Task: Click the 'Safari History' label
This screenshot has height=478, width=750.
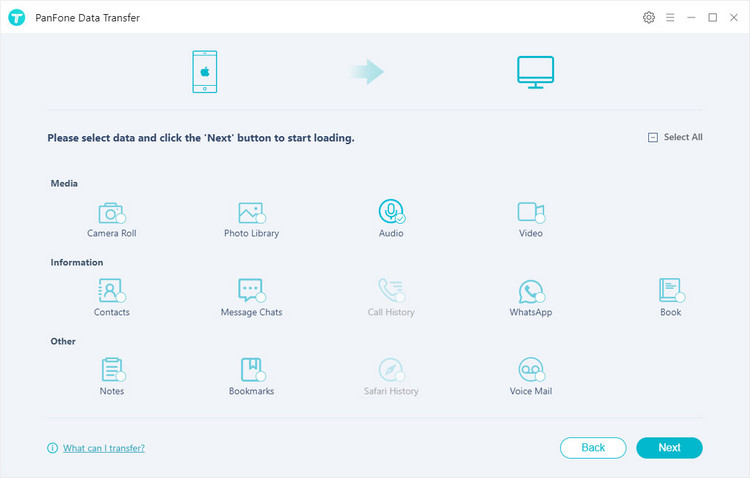Action: click(x=391, y=391)
